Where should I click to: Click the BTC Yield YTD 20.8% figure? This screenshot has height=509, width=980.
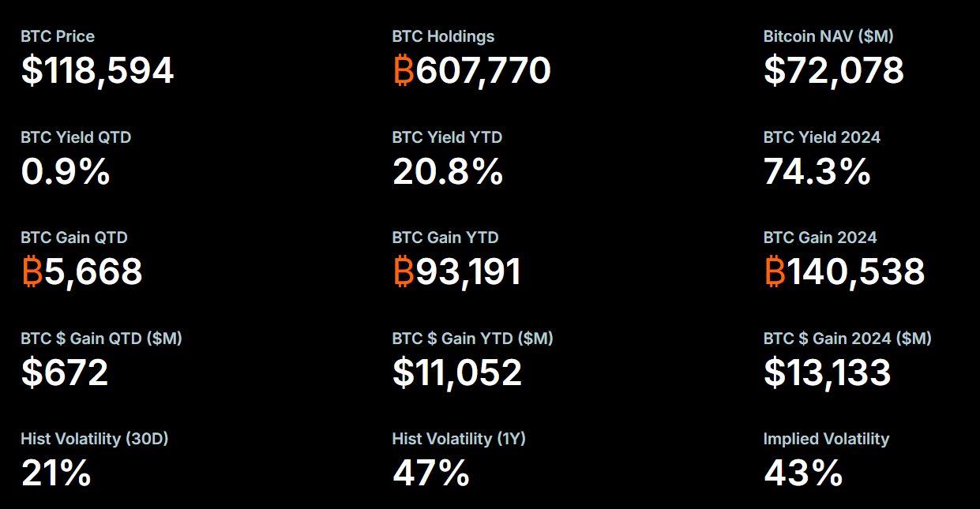(x=448, y=171)
